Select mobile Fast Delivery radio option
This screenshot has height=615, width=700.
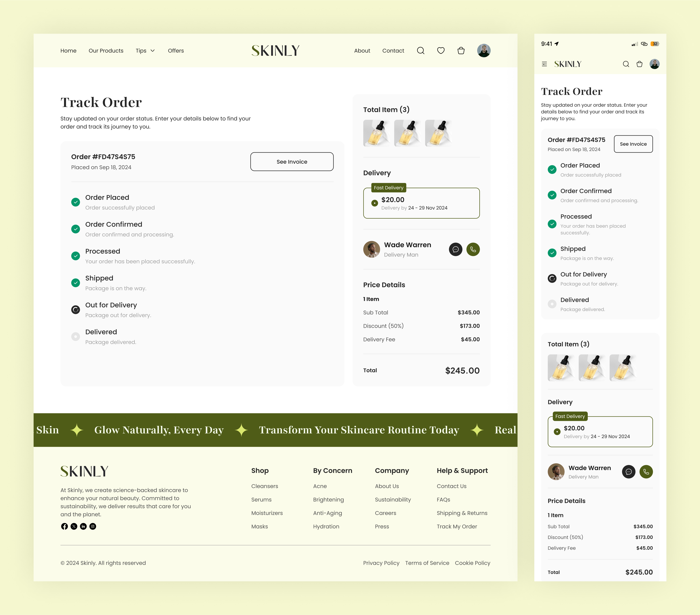click(x=557, y=432)
